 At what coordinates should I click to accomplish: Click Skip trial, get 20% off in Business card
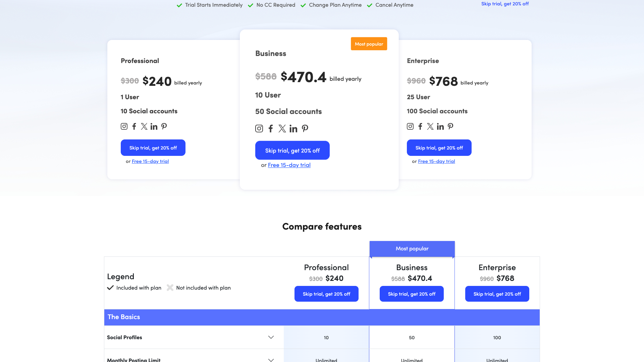point(292,150)
